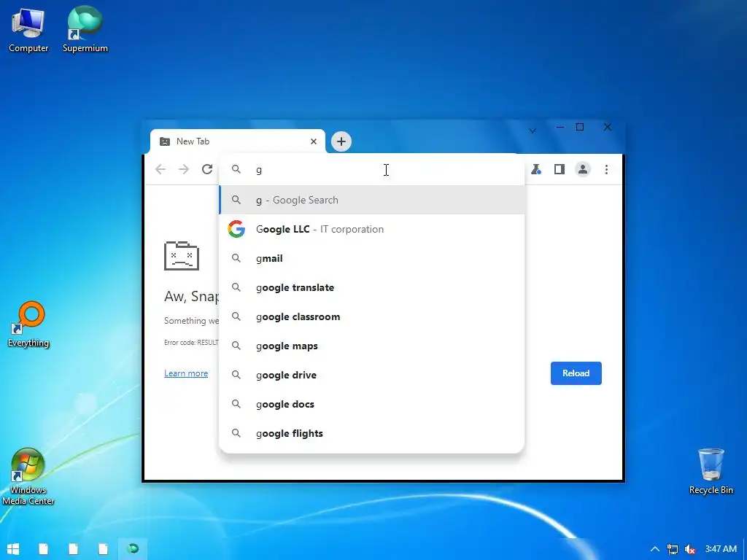Pick the google translate suggestion
Viewport: 747px width, 560px height.
coord(371,287)
